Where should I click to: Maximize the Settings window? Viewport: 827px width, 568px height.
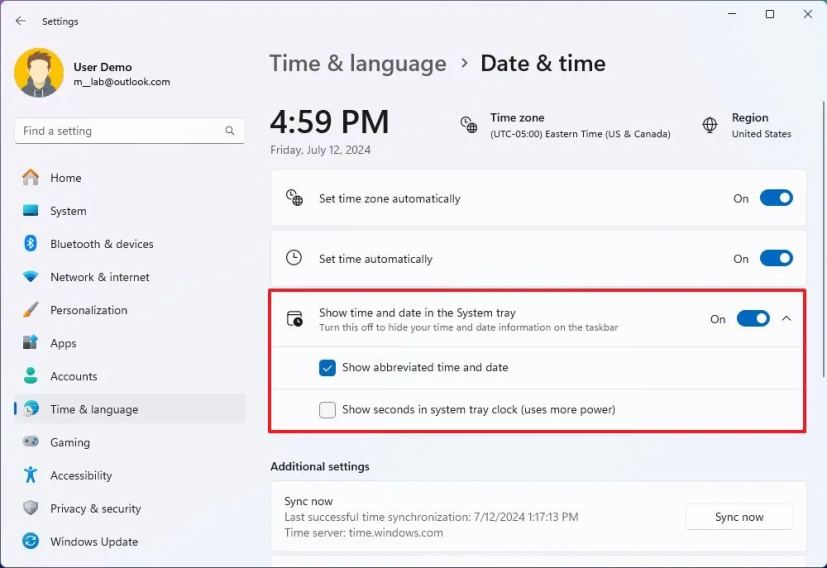coord(770,14)
